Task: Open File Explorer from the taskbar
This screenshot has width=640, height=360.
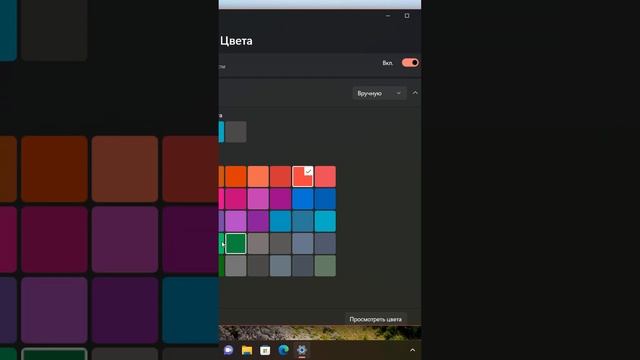Action: [x=247, y=350]
